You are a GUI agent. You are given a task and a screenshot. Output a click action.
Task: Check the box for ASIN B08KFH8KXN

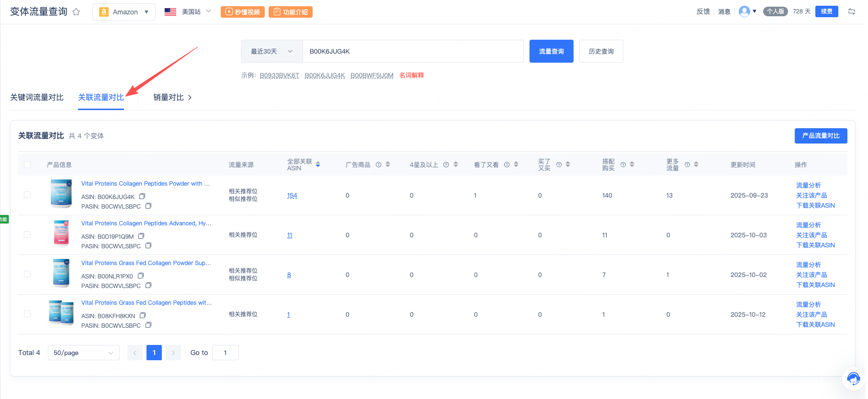click(x=27, y=314)
